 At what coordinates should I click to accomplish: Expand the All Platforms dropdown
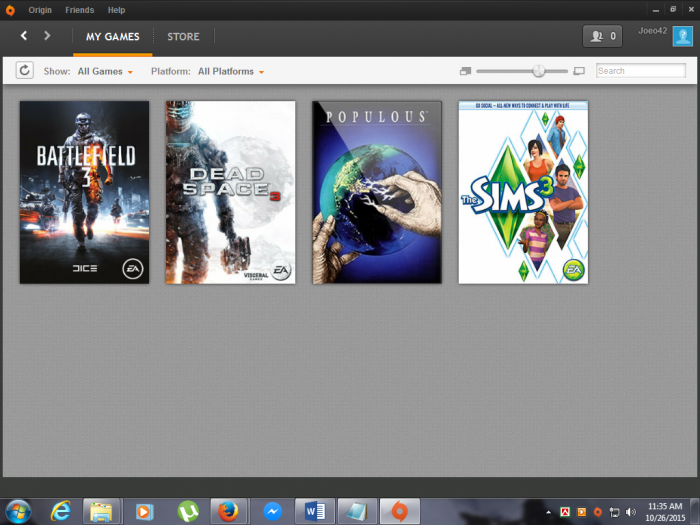click(x=231, y=71)
